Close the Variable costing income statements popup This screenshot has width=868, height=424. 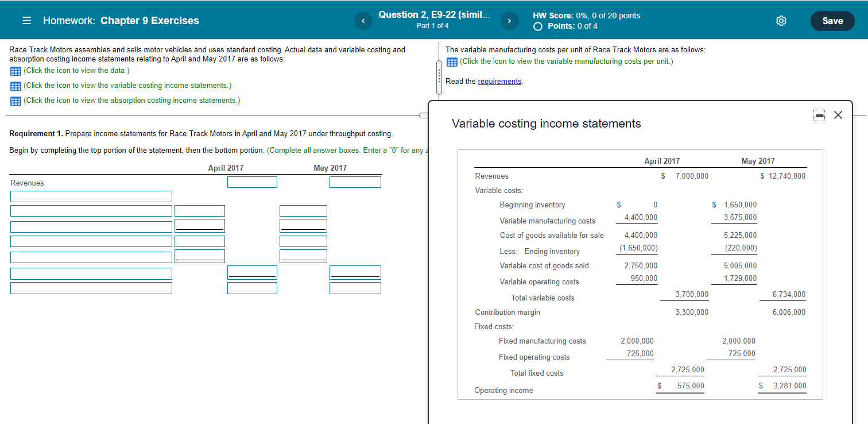(x=838, y=115)
